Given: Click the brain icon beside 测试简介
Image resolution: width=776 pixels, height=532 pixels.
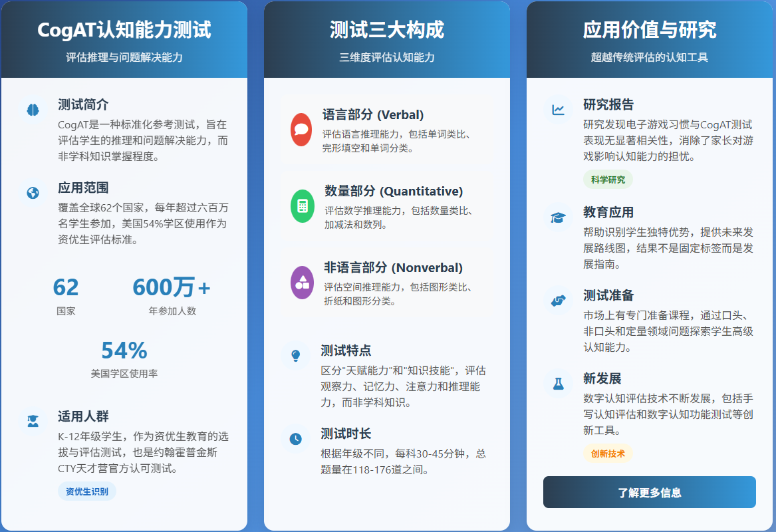Looking at the screenshot, I should coord(33,110).
